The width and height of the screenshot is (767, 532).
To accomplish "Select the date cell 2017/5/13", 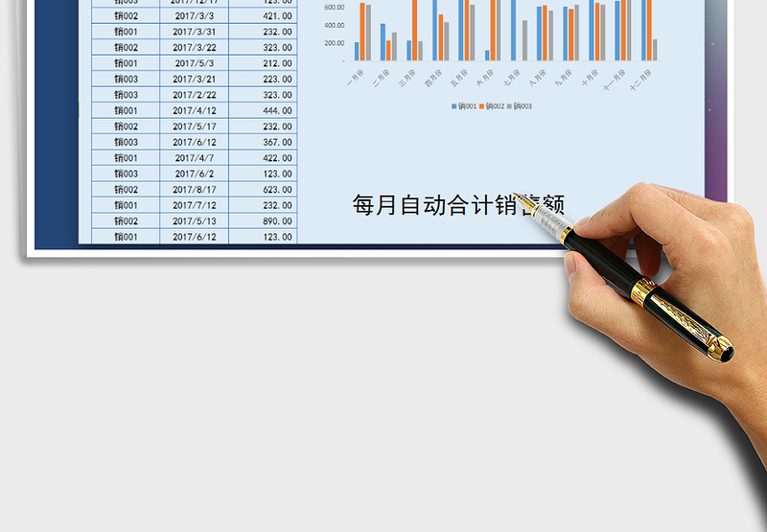I will [195, 221].
